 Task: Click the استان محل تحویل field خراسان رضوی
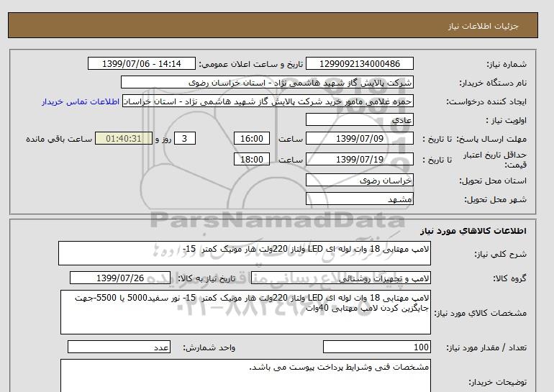point(360,181)
